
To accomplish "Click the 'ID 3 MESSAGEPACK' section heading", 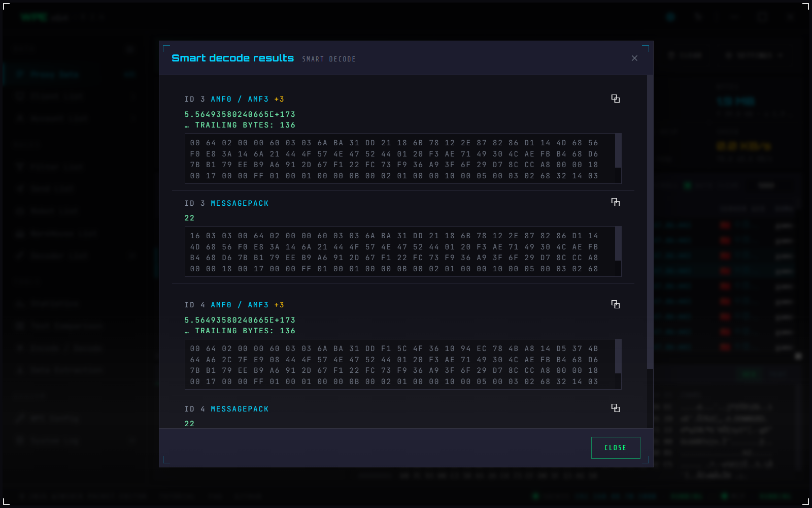I will [226, 203].
